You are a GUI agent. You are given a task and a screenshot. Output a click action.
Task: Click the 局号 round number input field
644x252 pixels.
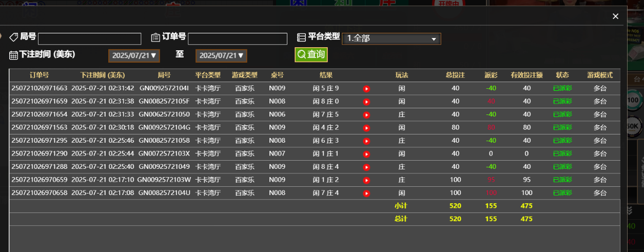89,39
